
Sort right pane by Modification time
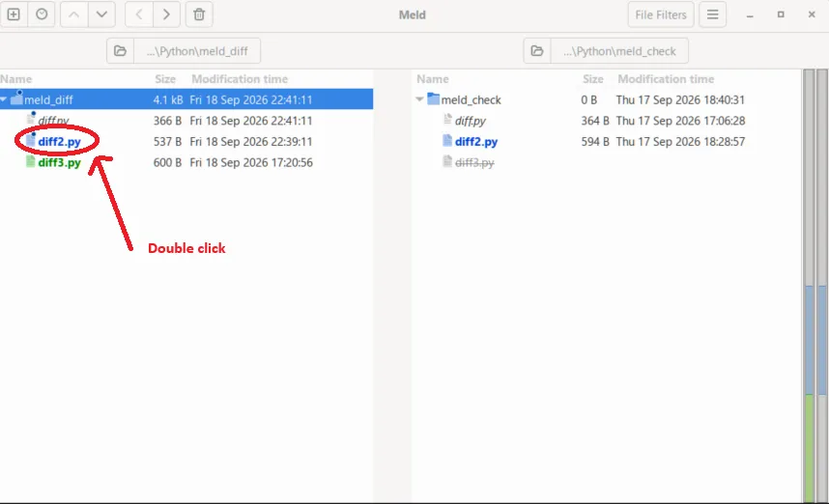click(666, 79)
